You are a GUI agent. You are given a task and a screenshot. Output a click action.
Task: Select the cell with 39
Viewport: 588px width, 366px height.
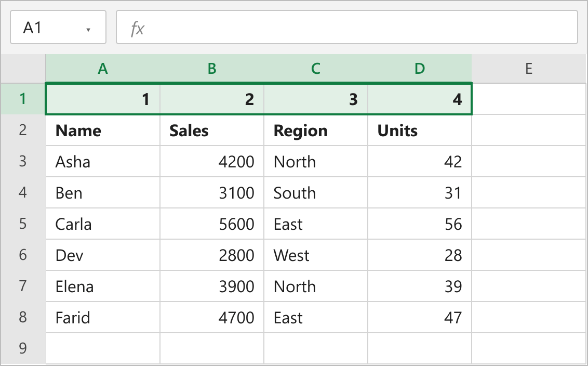420,285
